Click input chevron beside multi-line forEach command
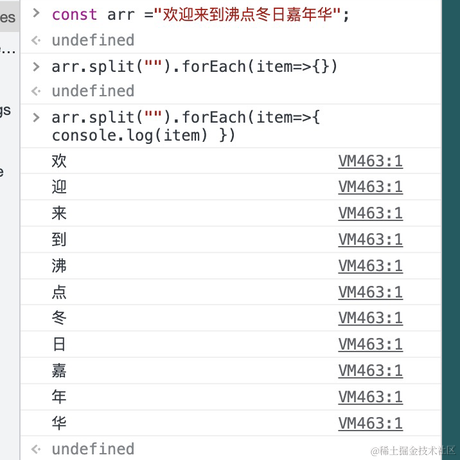The height and width of the screenshot is (460, 460). click(36, 117)
